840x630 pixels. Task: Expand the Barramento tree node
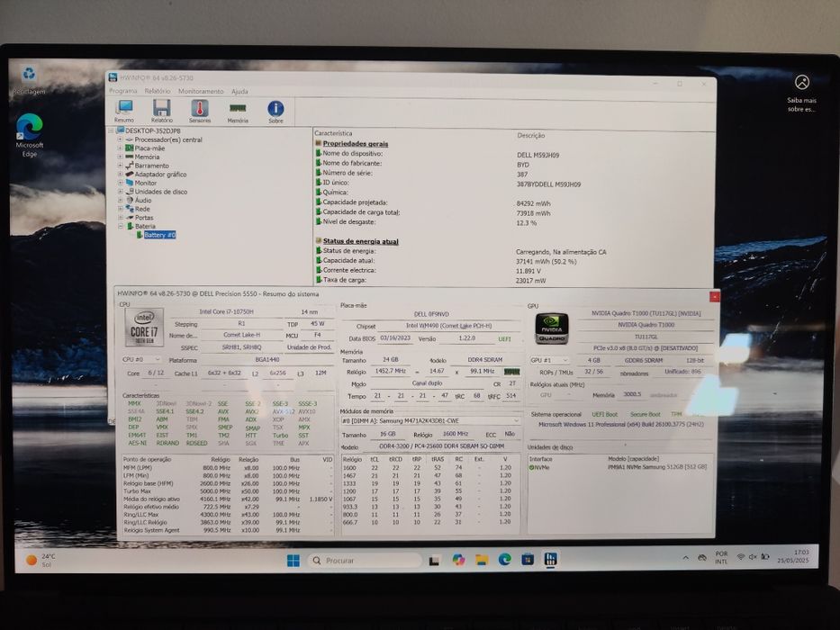click(120, 166)
